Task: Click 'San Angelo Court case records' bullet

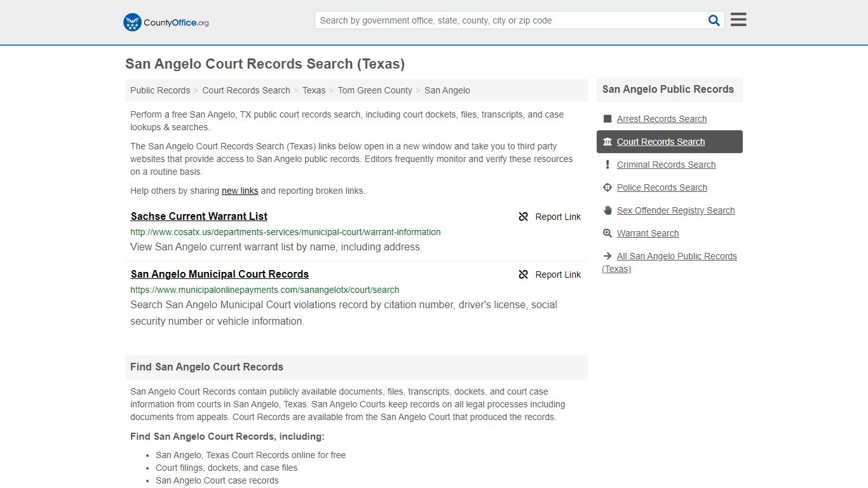Action: (217, 480)
